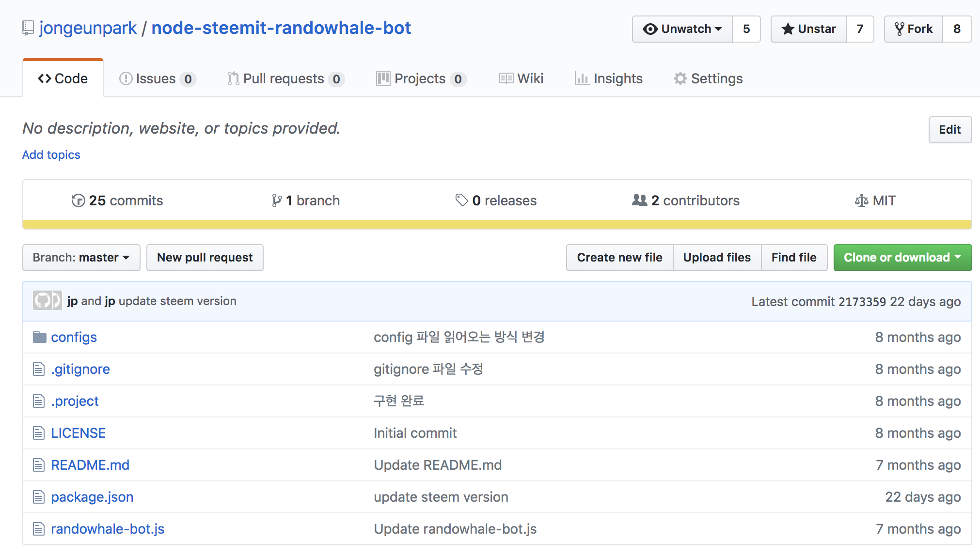Click Find file button
980x554 pixels.
tap(794, 258)
